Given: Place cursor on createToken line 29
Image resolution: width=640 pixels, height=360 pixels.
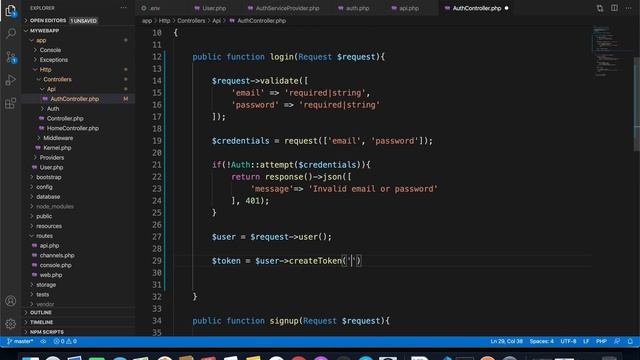Looking at the screenshot, I should tap(287, 261).
